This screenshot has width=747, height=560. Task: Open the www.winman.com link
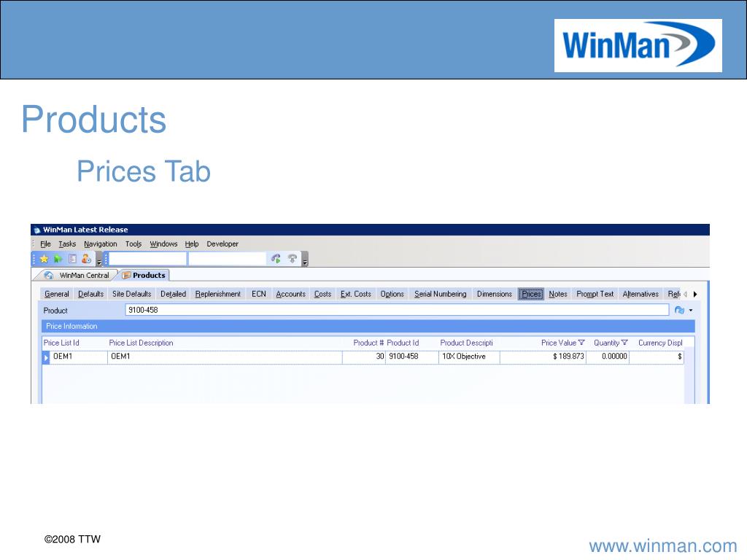[x=663, y=545]
